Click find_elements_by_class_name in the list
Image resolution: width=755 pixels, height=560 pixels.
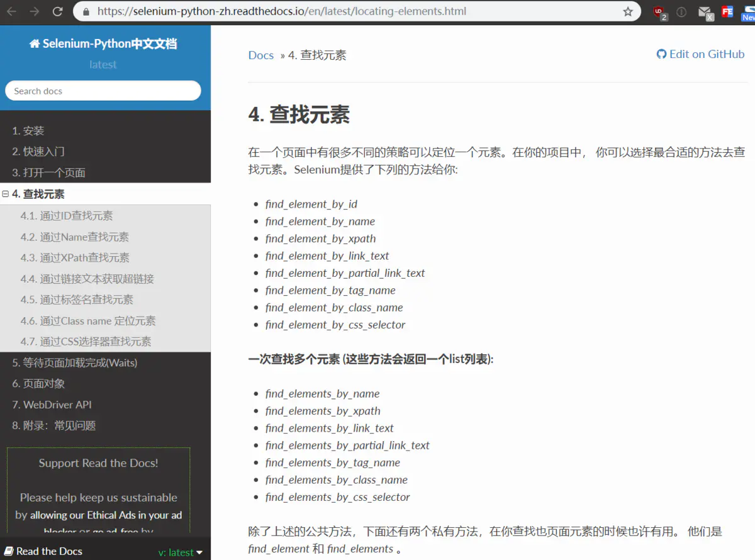coord(337,480)
